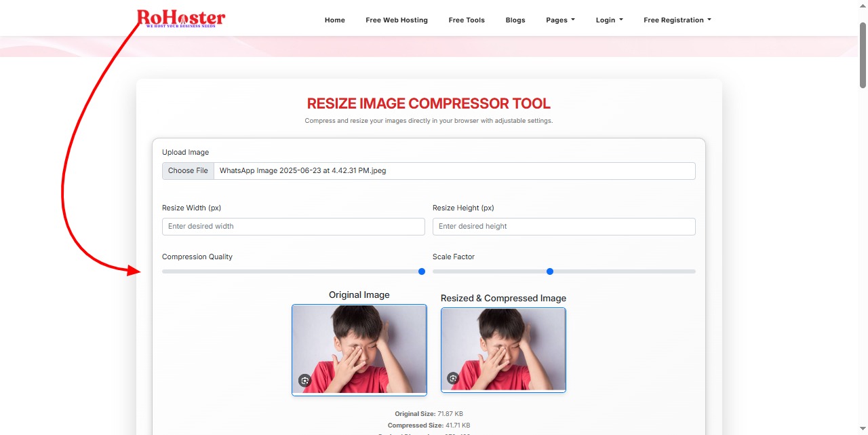The image size is (868, 435).
Task: Click lens icon on Original Image
Action: tap(304, 381)
